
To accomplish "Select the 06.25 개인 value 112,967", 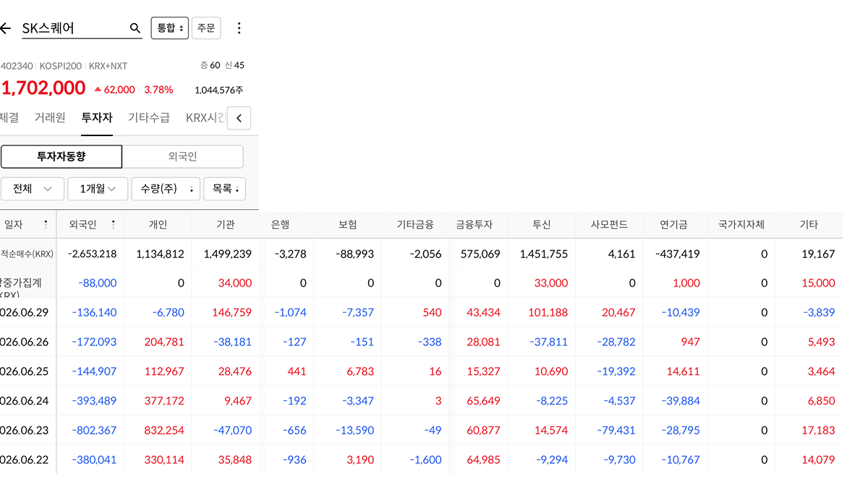I will click(165, 371).
